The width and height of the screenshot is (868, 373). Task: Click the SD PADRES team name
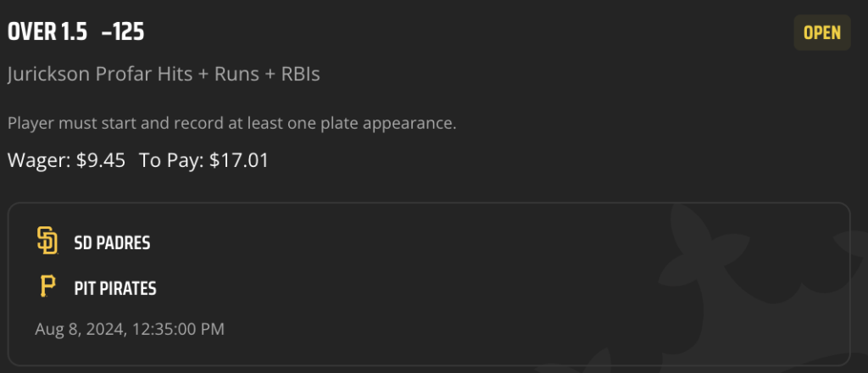coord(113,242)
